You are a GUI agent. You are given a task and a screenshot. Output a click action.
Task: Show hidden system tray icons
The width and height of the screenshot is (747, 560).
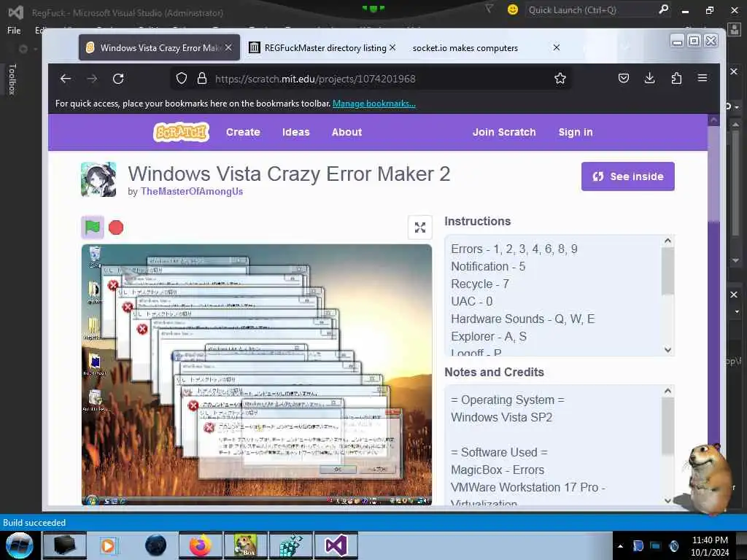pyautogui.click(x=620, y=546)
